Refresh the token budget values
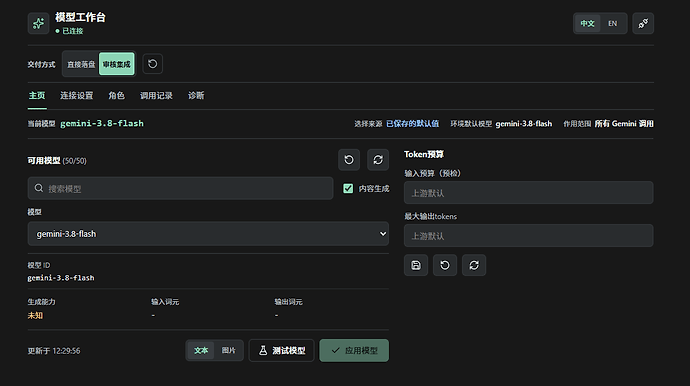 pos(474,265)
